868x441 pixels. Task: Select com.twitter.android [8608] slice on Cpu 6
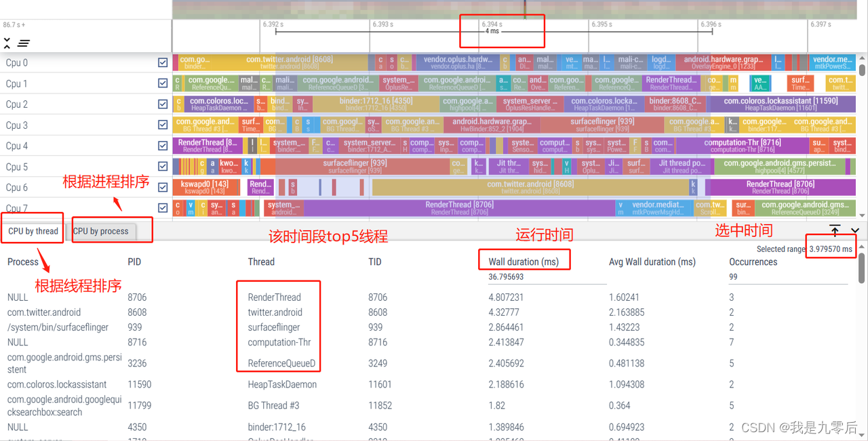(530, 188)
